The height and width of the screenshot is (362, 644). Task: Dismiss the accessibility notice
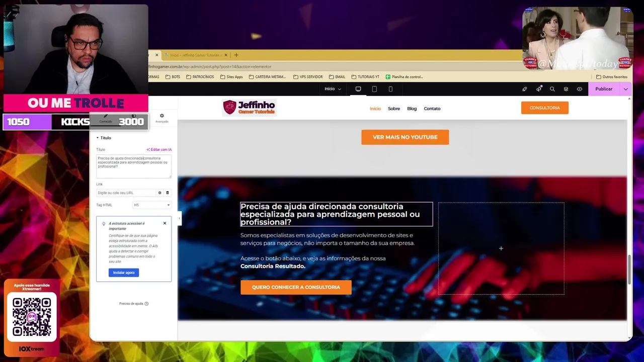click(x=165, y=223)
